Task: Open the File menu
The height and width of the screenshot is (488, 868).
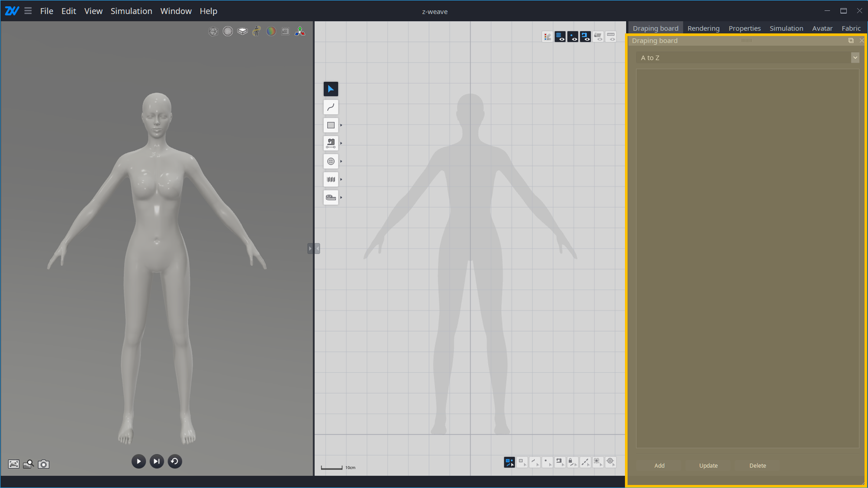Action: [x=46, y=11]
